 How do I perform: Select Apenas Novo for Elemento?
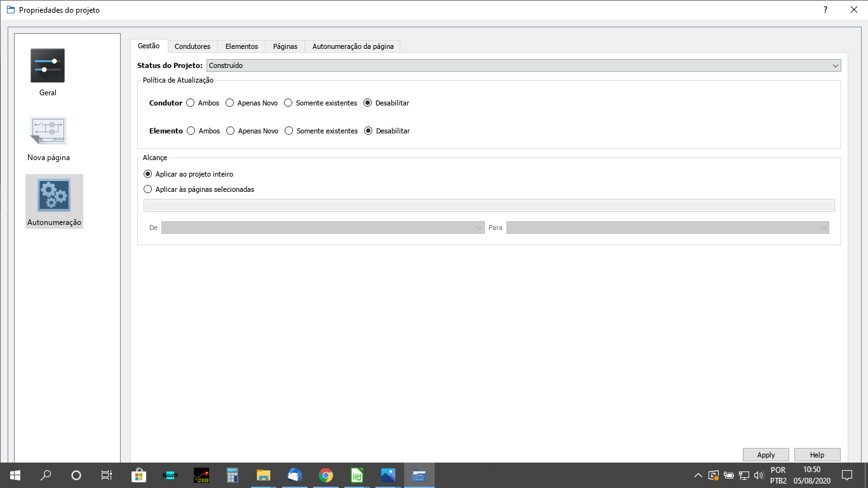[231, 131]
